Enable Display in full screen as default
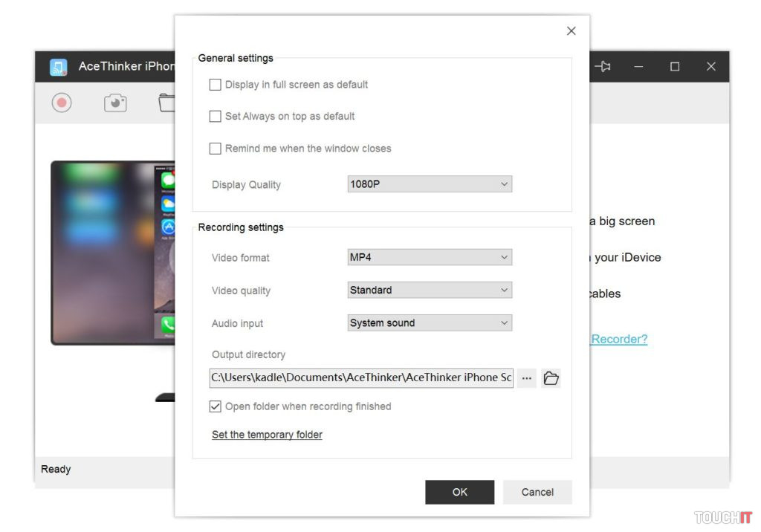The image size is (761, 532). tap(216, 85)
